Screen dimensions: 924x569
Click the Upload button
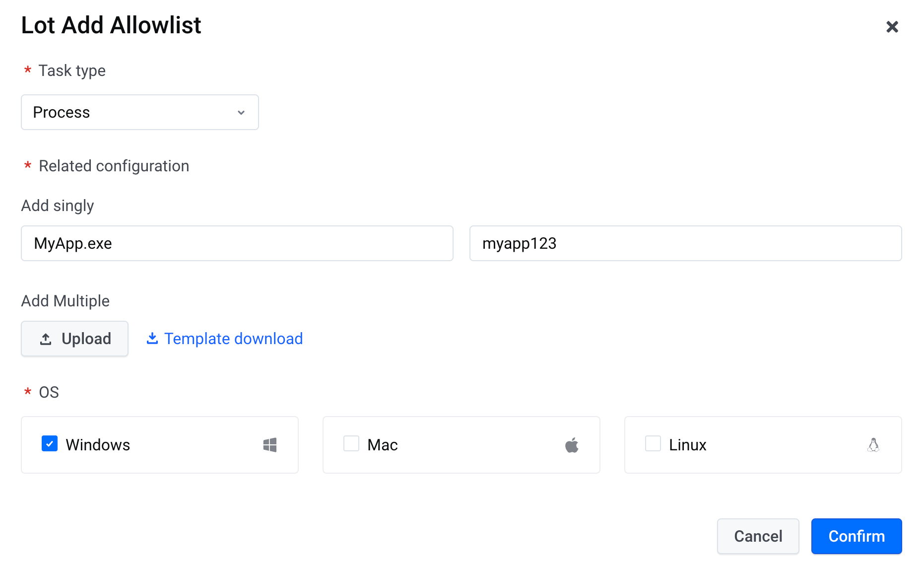point(75,339)
